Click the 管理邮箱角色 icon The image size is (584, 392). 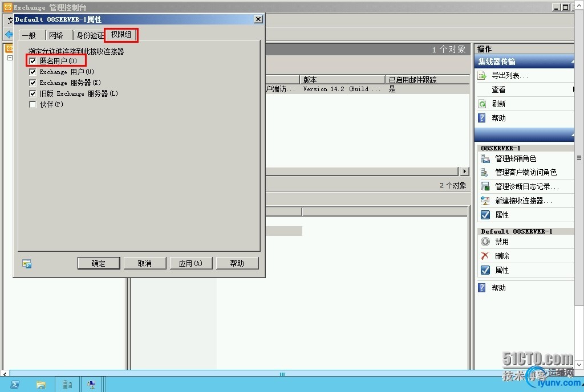point(485,159)
